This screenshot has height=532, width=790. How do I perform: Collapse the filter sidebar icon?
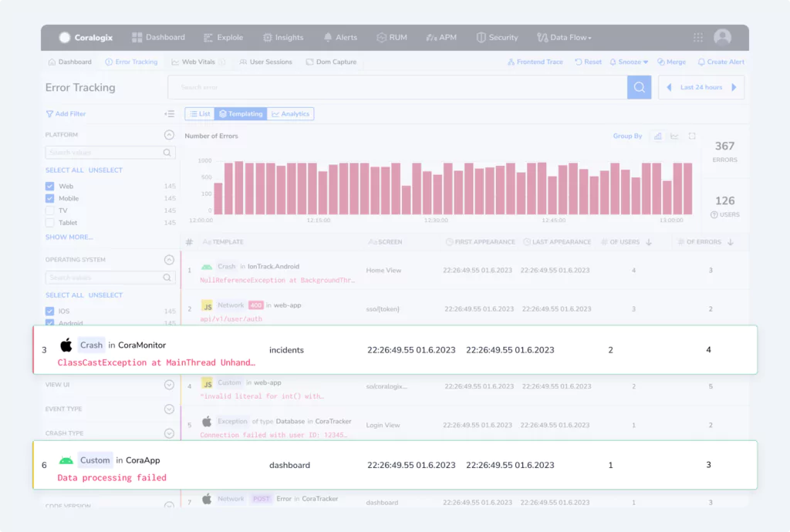pos(169,114)
